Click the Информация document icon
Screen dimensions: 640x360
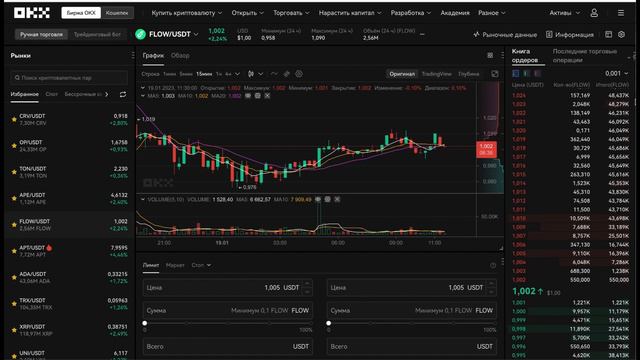pyautogui.click(x=549, y=35)
